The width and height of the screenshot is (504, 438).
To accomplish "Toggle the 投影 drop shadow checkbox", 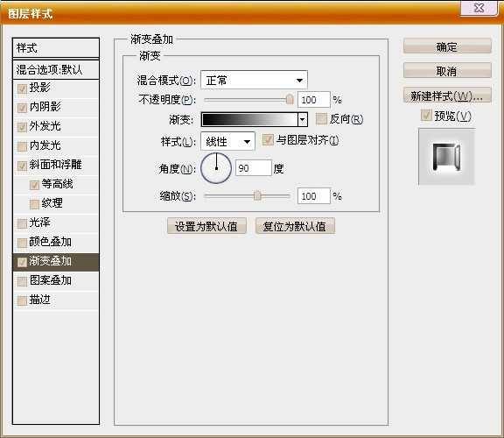I will coord(22,88).
